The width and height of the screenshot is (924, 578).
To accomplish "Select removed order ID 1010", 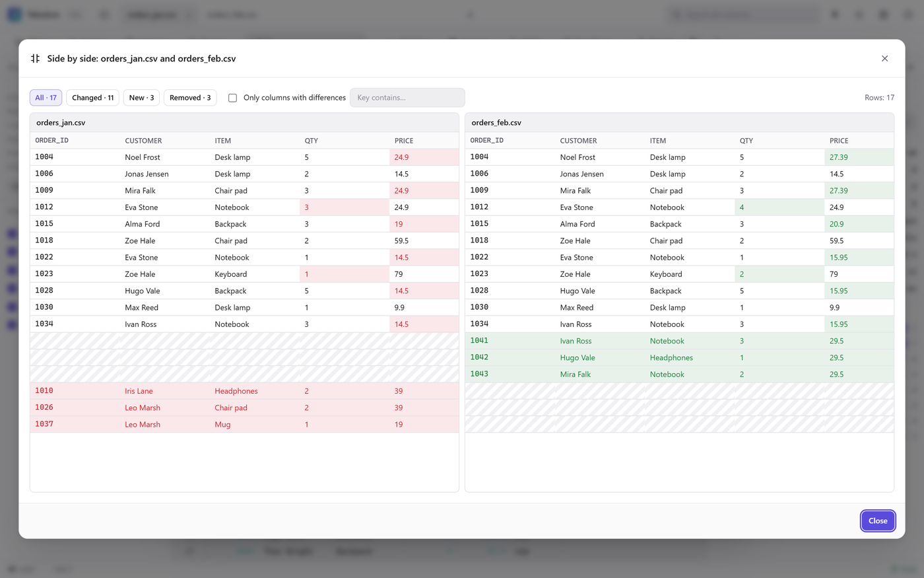I will [x=44, y=391].
